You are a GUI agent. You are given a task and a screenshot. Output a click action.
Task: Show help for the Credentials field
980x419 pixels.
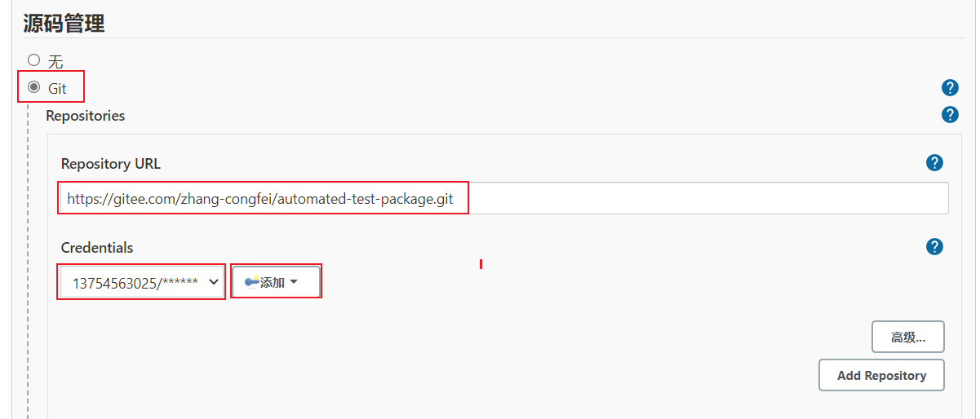pos(934,246)
